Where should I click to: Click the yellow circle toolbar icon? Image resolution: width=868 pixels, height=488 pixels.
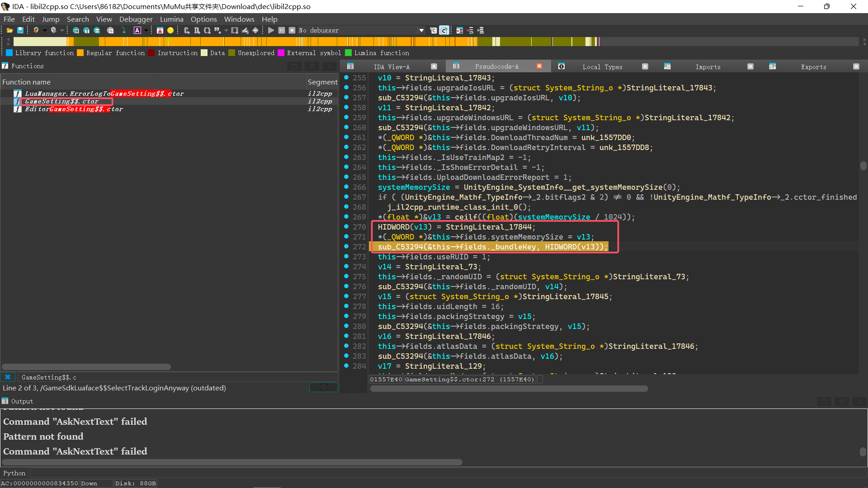tap(170, 30)
